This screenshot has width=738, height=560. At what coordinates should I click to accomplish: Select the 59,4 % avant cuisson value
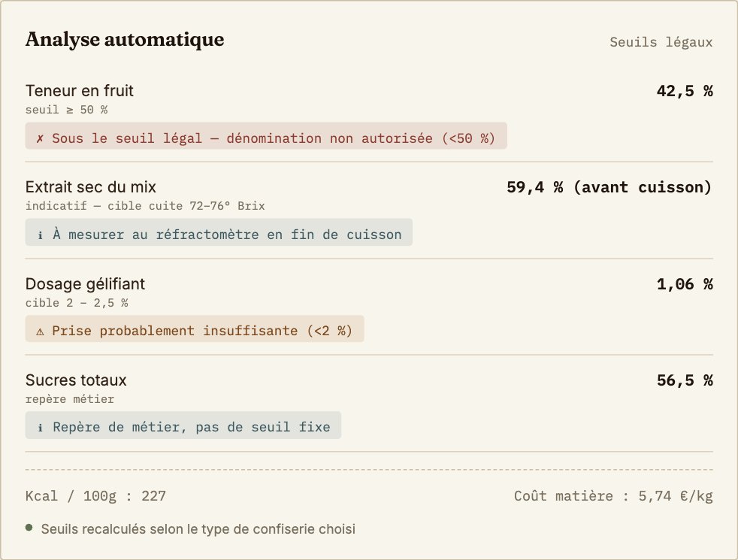(609, 187)
